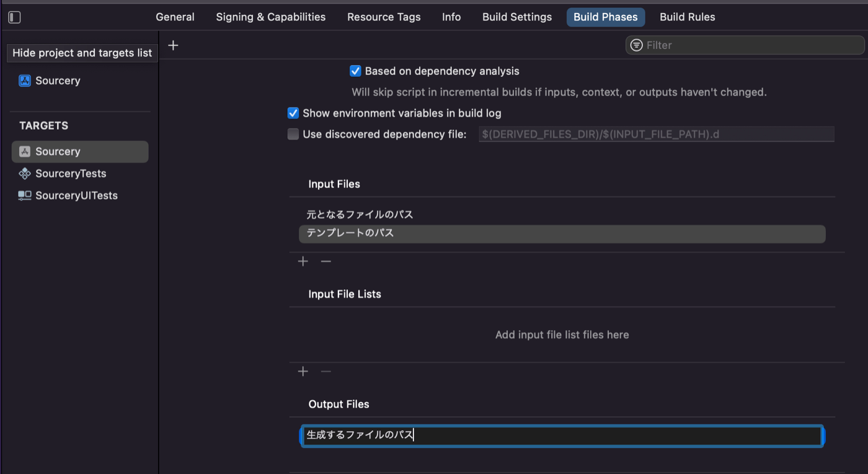Screen dimensions: 868x474
Task: Add an input file with the plus button
Action: (x=303, y=261)
